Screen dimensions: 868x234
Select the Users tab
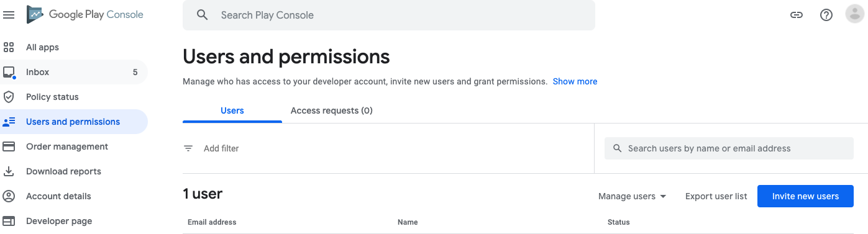click(x=232, y=110)
